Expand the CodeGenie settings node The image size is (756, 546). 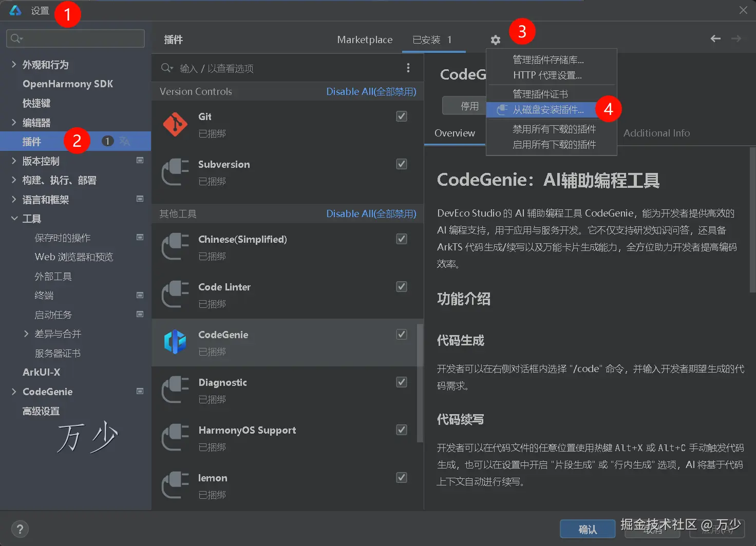14,392
